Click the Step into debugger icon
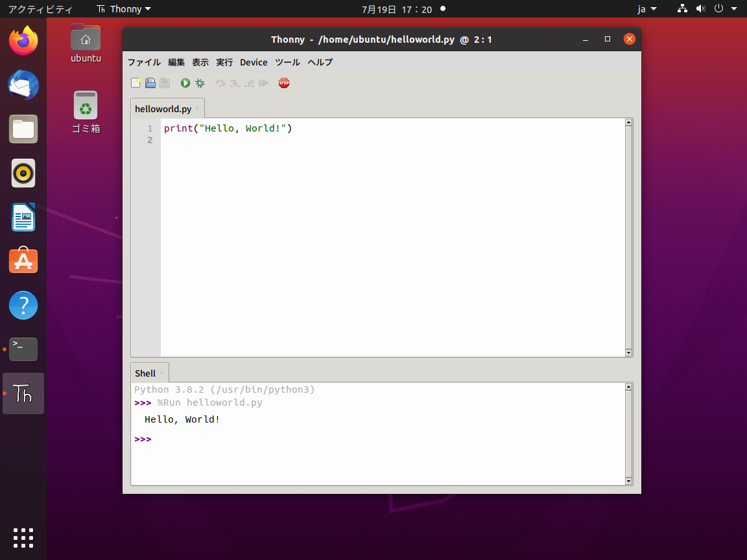 coord(234,83)
